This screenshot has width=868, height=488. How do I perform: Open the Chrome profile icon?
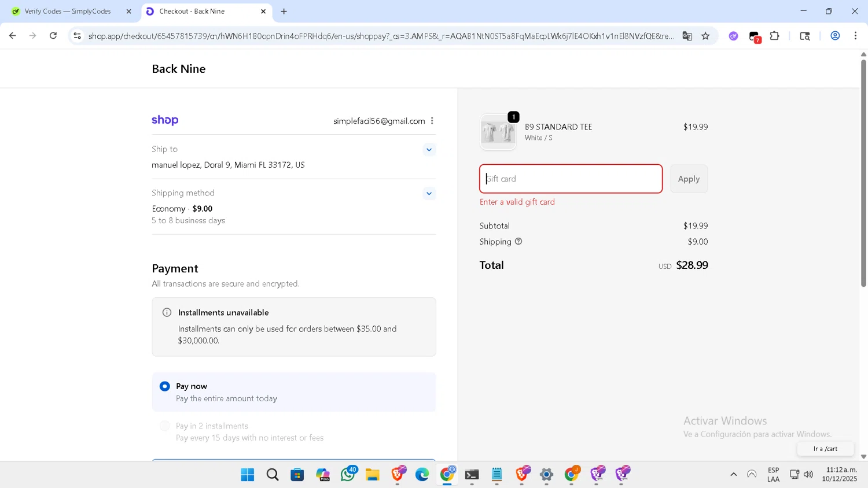[835, 36]
